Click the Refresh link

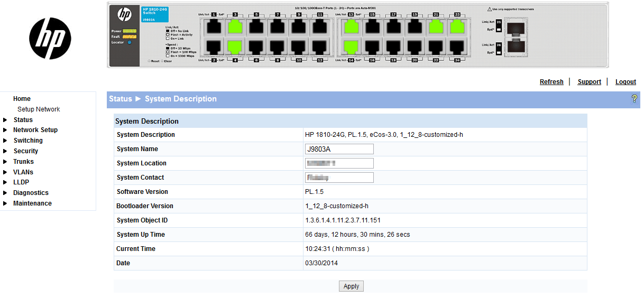click(x=551, y=82)
